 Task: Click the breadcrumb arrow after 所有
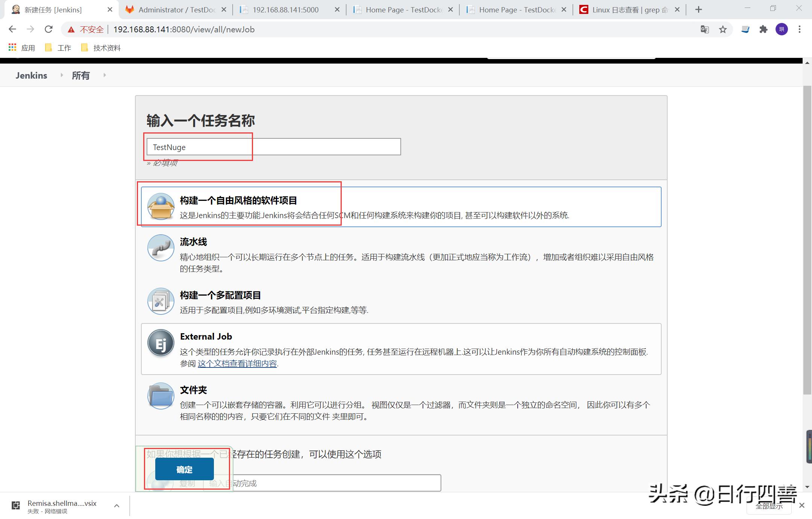coord(105,75)
